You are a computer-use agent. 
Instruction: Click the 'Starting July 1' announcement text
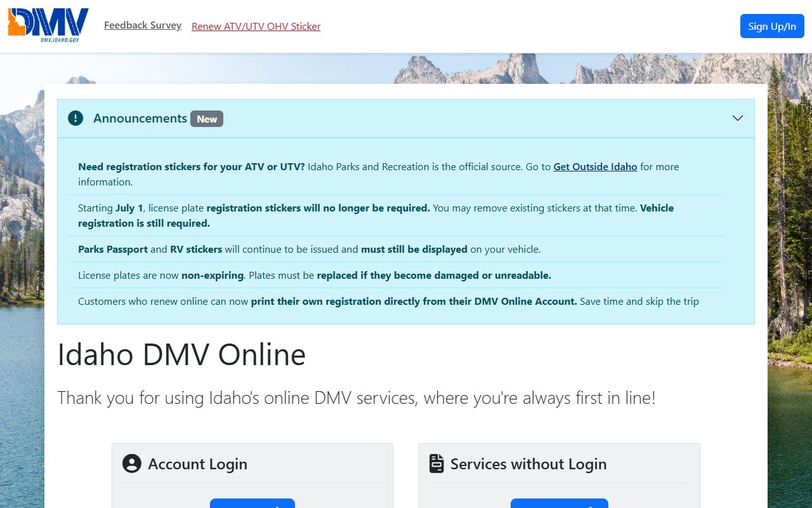point(396,215)
